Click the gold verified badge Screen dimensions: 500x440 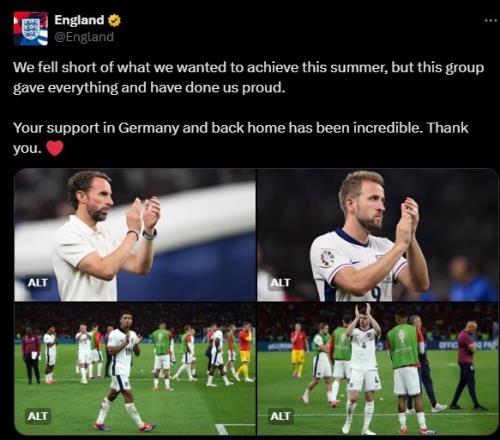(114, 21)
